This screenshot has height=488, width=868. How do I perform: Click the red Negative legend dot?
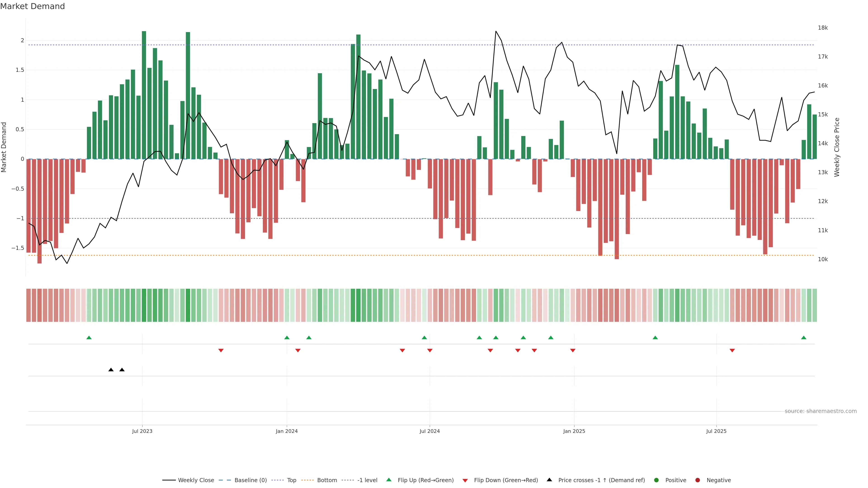(x=698, y=480)
